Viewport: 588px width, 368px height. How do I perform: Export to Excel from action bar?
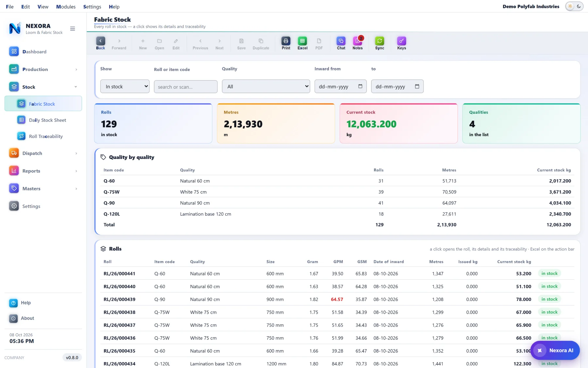tap(302, 43)
